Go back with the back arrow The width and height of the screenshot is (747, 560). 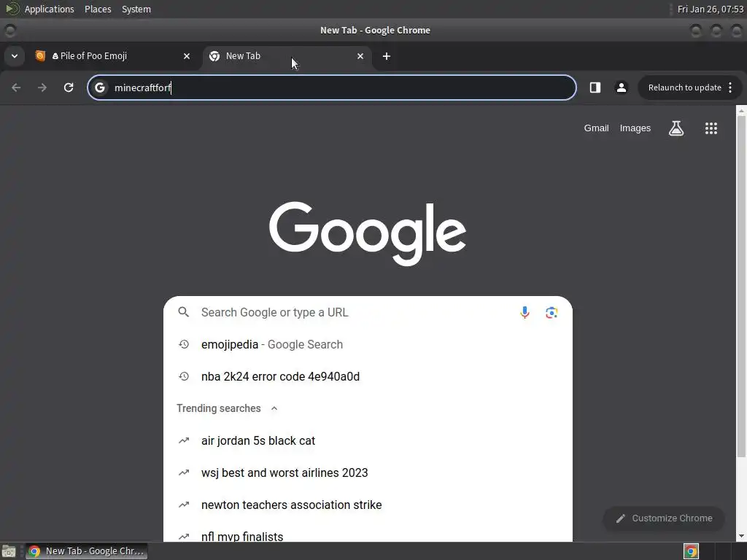click(16, 87)
